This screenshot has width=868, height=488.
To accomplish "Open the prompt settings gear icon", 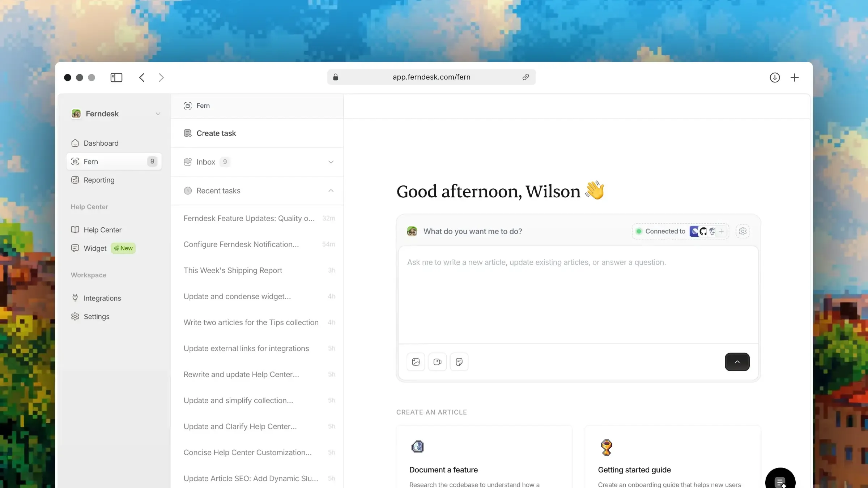I will click(743, 231).
